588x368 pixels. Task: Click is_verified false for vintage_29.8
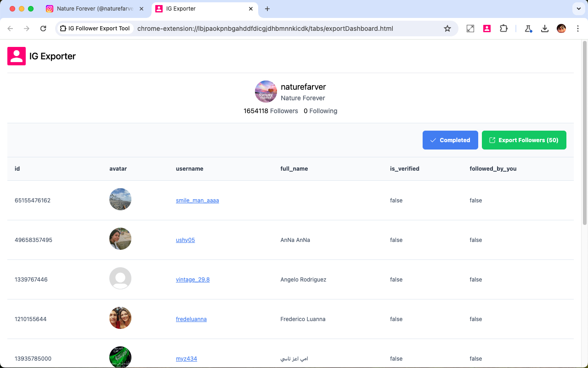(x=396, y=280)
